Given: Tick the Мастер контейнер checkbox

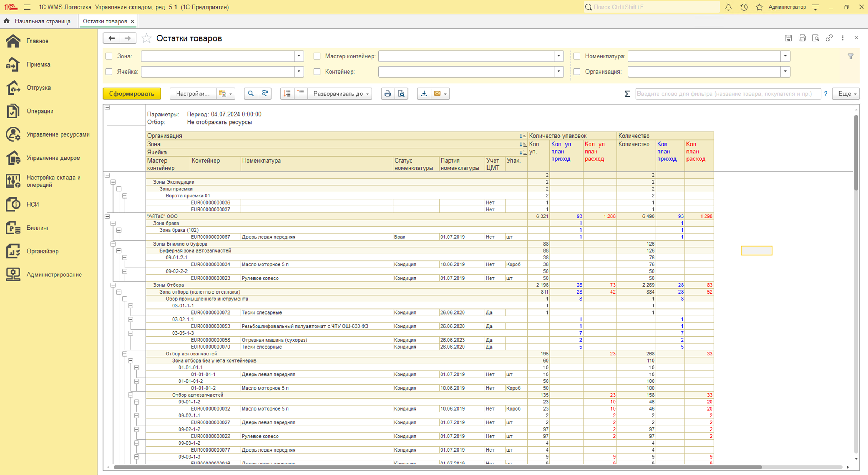Looking at the screenshot, I should pyautogui.click(x=317, y=56).
